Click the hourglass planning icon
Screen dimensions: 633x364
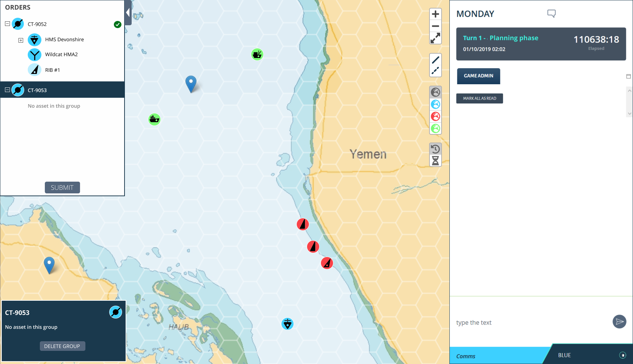tap(436, 161)
